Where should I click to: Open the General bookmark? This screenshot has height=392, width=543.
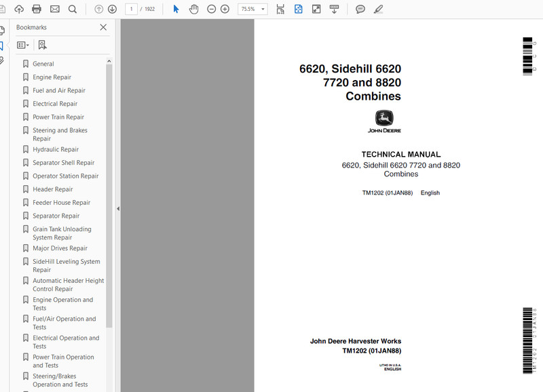43,64
